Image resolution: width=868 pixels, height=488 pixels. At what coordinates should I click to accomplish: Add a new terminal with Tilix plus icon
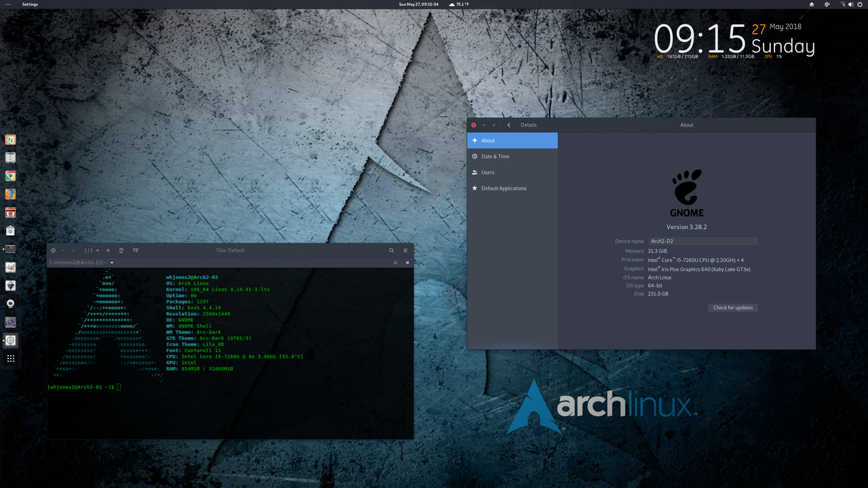point(108,250)
